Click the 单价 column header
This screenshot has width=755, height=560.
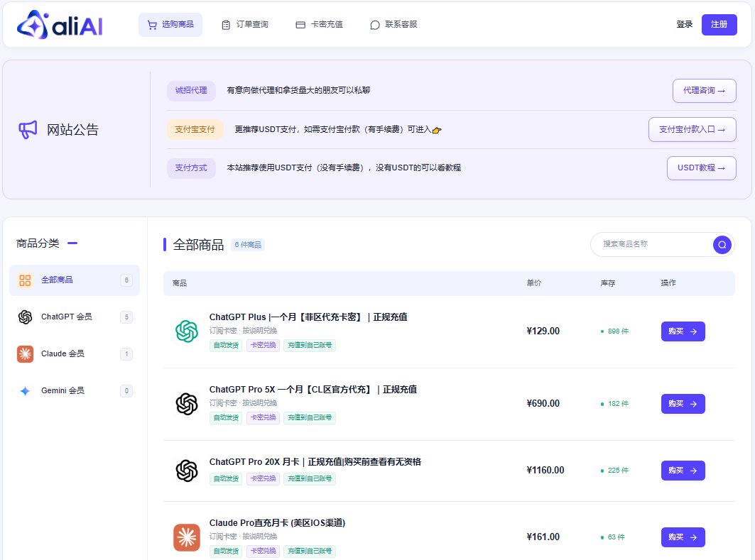533,283
